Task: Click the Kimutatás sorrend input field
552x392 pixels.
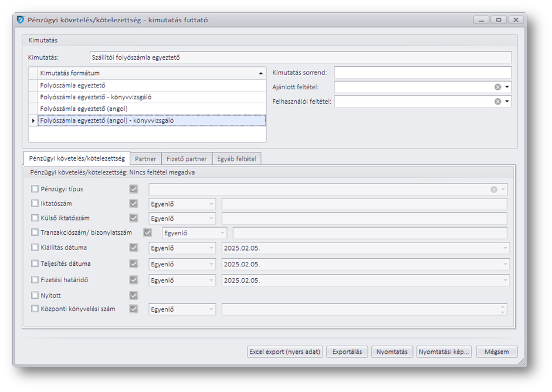Action: coord(422,73)
